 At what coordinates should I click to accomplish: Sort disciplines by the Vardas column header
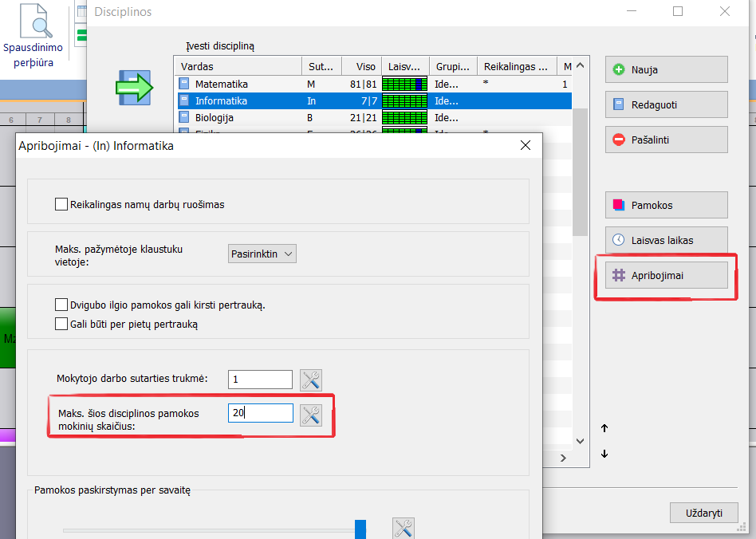point(238,66)
